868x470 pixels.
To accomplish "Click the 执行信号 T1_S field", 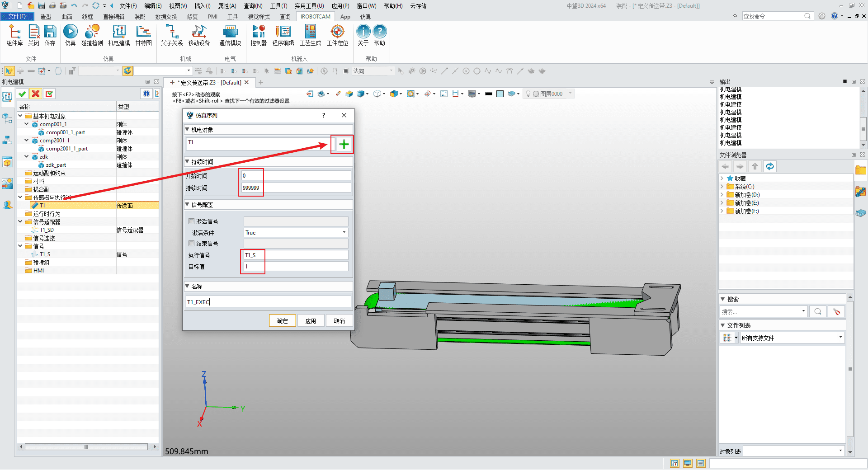I will tap(296, 255).
